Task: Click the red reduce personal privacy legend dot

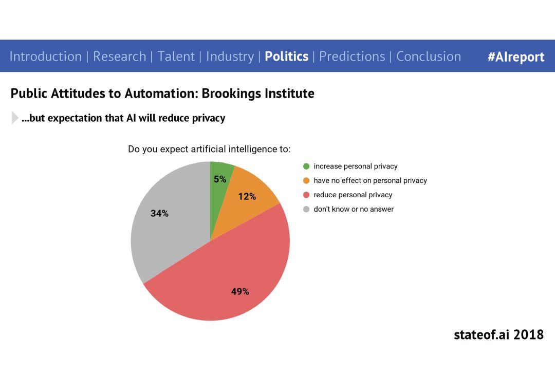Action: (306, 195)
